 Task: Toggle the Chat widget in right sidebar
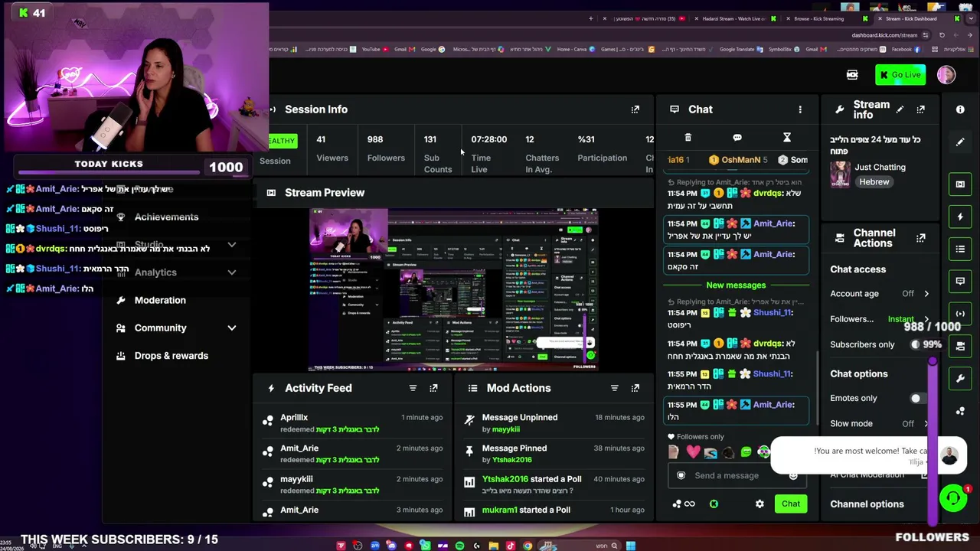pos(960,281)
